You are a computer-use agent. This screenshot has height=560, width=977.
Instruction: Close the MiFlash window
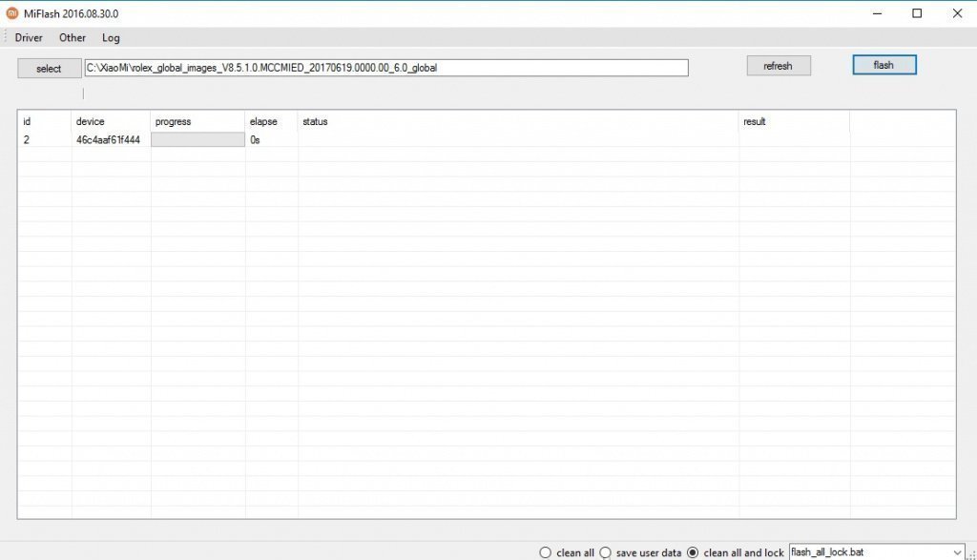957,13
